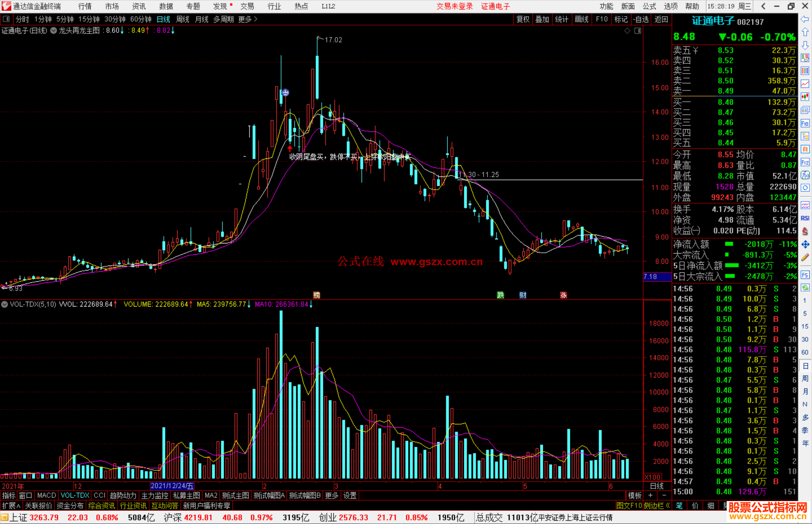
Task: Open the 市场 menu
Action: 112,6
